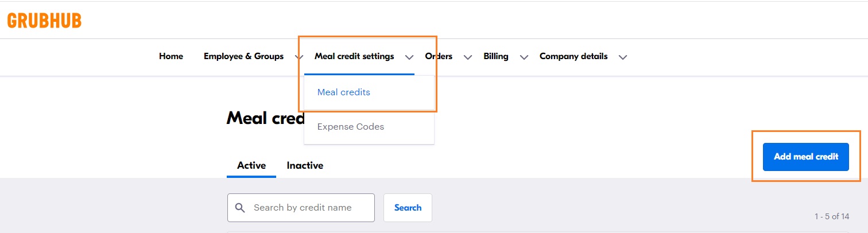Click the Grubhub logo
The height and width of the screenshot is (233, 868).
(x=44, y=21)
